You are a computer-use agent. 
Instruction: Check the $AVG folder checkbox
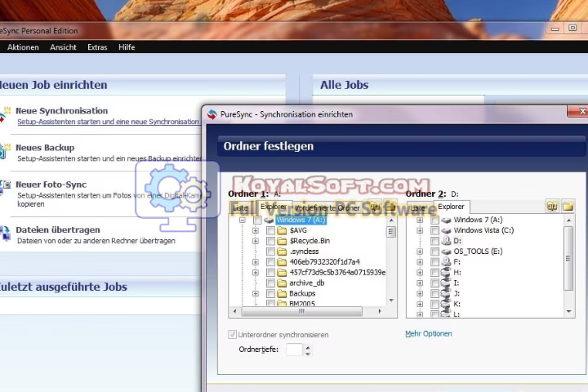coord(270,230)
